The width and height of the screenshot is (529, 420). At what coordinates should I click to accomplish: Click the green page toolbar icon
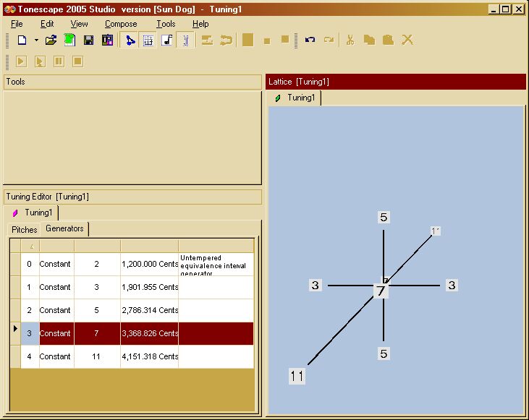(x=69, y=40)
